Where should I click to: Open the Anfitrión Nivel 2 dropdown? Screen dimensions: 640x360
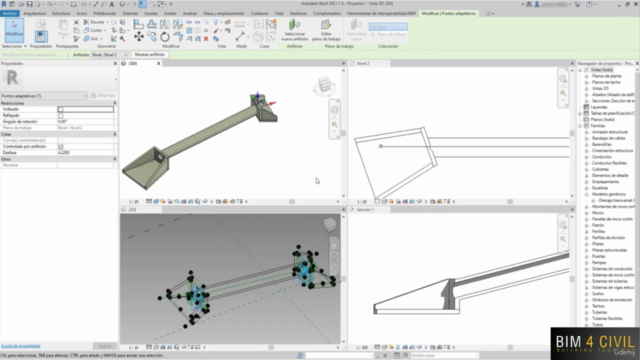click(109, 55)
